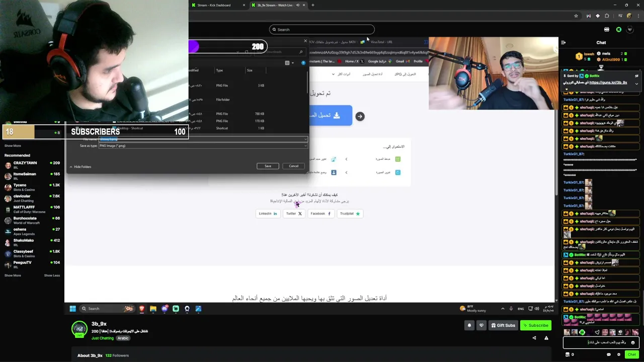Bookmark this page with the star icon
The width and height of the screenshot is (644, 362).
coord(576,16)
